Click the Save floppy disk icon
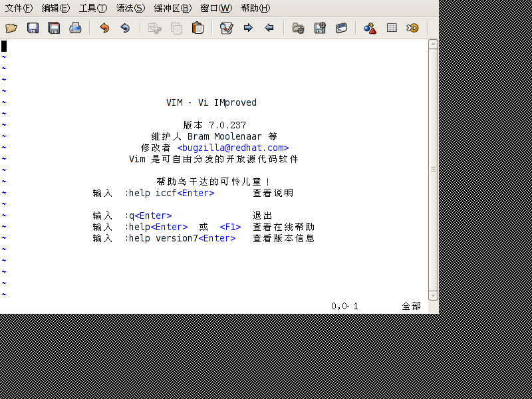This screenshot has width=532, height=399. click(x=33, y=28)
